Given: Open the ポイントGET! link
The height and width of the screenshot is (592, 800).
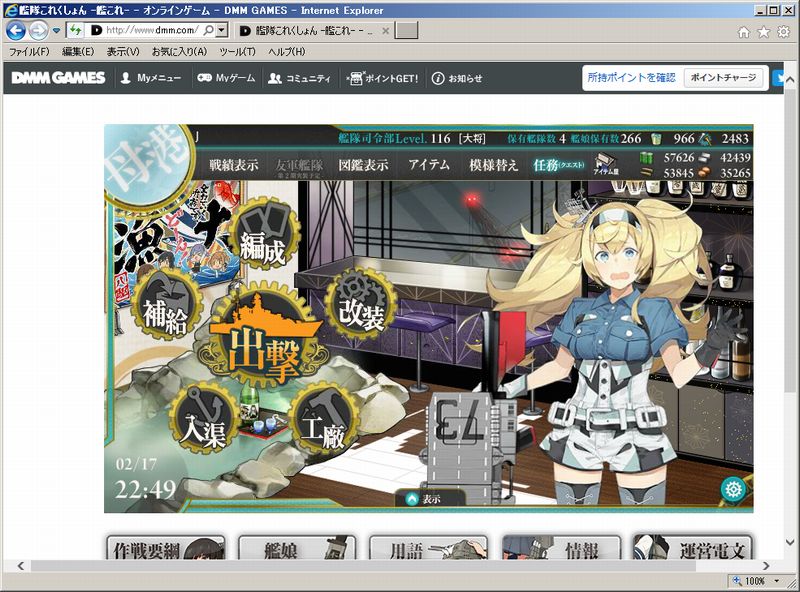Looking at the screenshot, I should [382, 78].
